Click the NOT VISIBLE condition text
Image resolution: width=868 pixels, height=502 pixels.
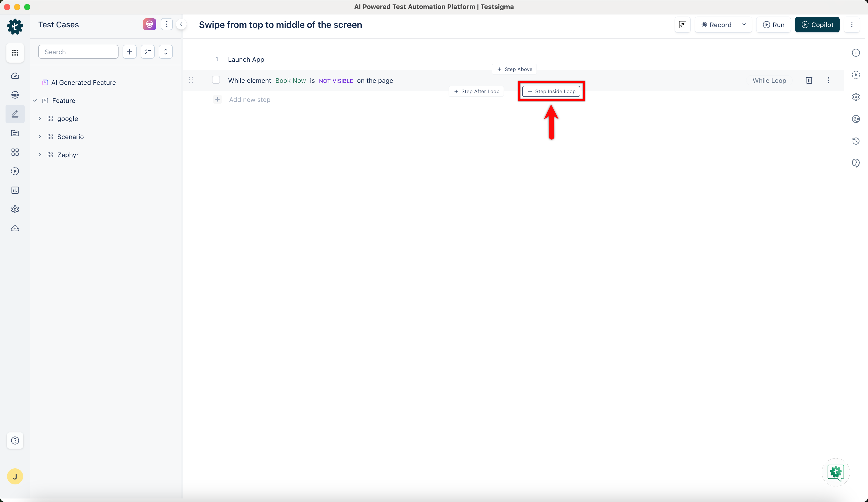[x=336, y=81]
